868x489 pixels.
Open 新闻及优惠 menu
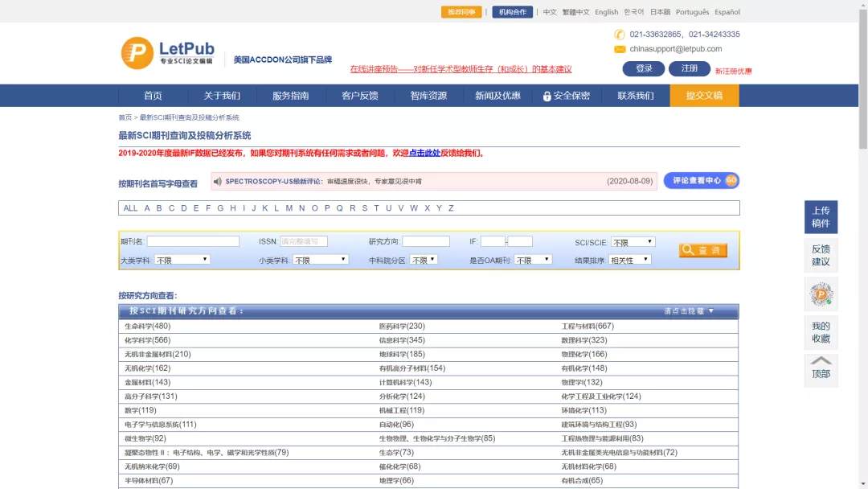click(x=497, y=96)
